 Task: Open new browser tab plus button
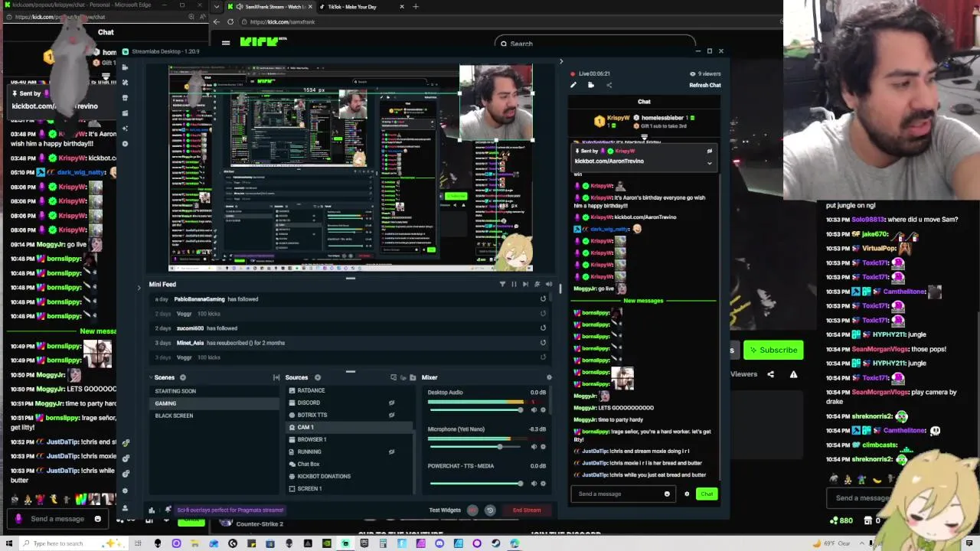[416, 7]
